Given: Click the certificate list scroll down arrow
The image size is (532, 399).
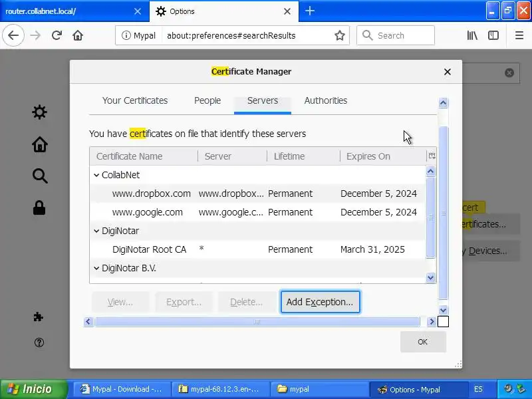Looking at the screenshot, I should (x=430, y=278).
